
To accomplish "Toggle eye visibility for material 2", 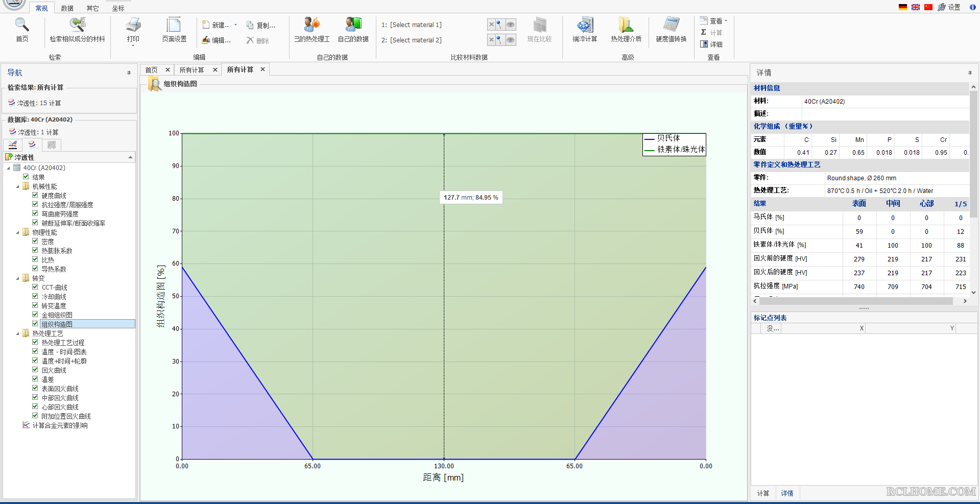I will pyautogui.click(x=510, y=40).
